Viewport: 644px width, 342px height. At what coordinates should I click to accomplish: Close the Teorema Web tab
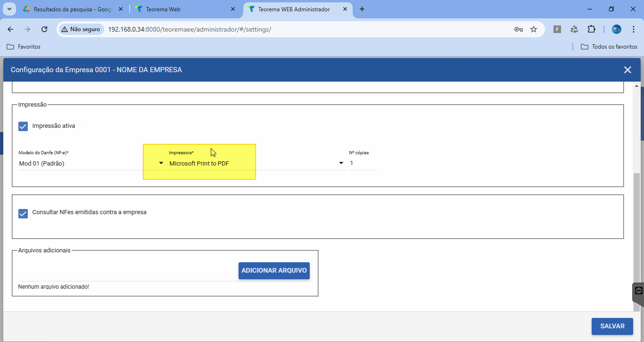[x=233, y=9]
